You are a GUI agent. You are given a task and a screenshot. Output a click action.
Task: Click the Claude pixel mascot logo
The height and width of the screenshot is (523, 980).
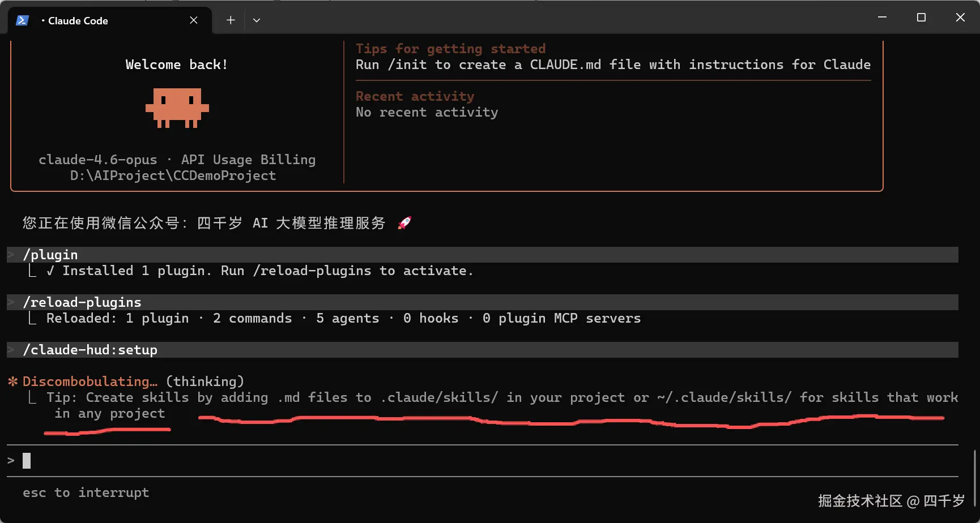click(177, 108)
